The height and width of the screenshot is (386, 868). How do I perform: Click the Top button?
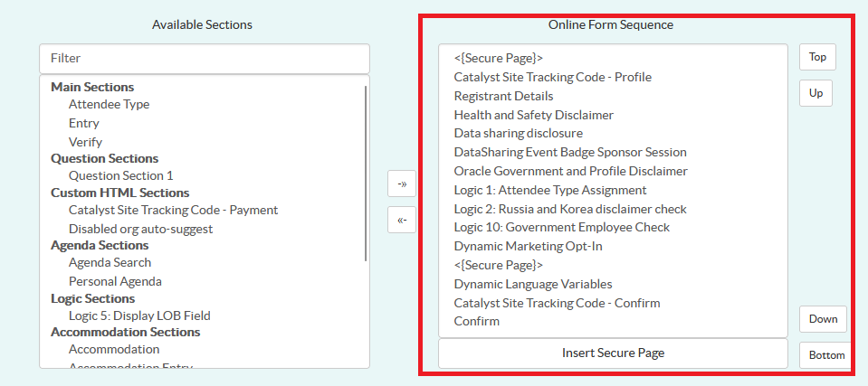(x=817, y=57)
